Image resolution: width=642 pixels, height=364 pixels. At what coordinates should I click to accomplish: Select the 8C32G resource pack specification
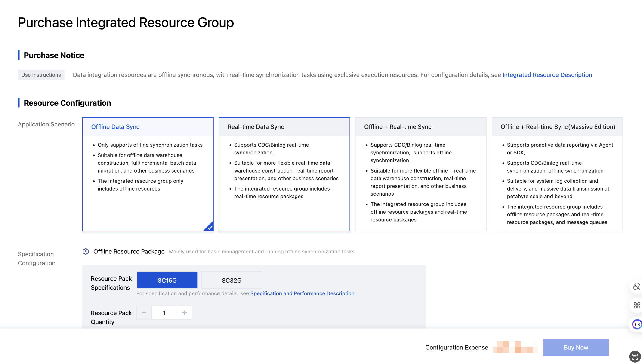[x=231, y=280]
